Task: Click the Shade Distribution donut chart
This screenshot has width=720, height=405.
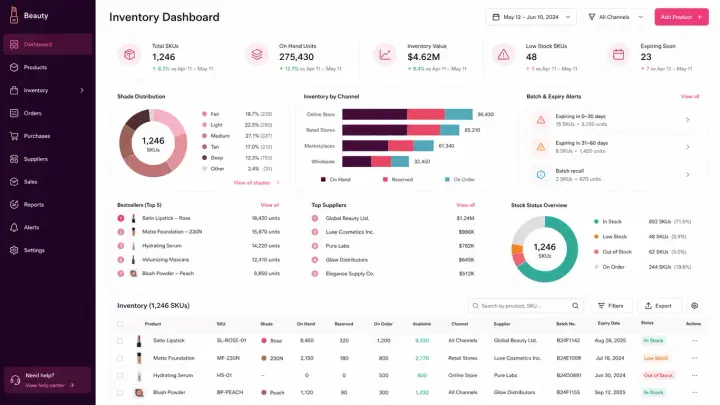Action: click(x=153, y=143)
